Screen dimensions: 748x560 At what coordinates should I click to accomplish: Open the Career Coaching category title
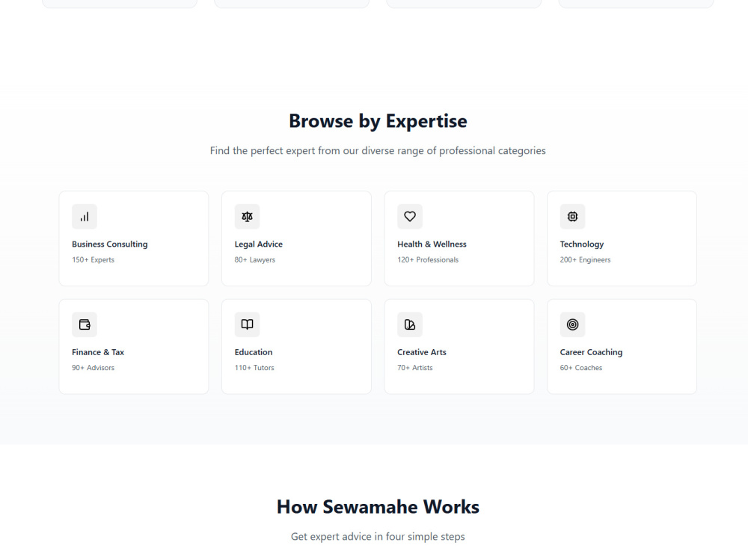(x=591, y=352)
